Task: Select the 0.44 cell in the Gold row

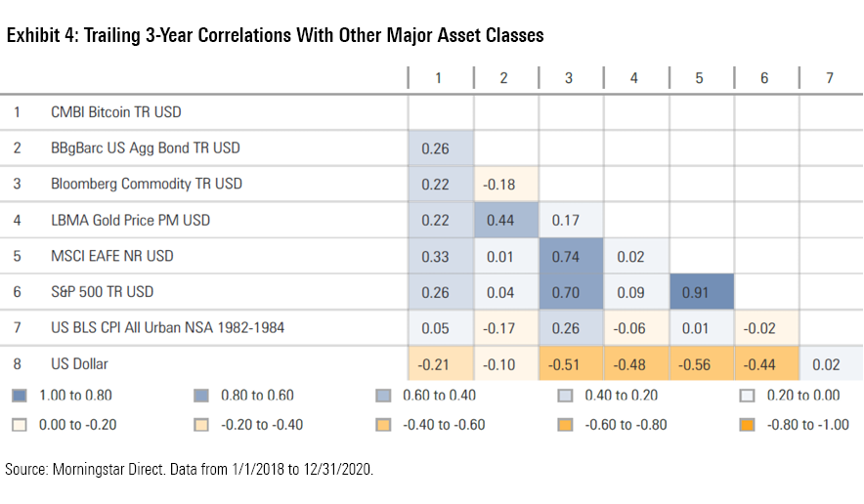Action: (504, 220)
